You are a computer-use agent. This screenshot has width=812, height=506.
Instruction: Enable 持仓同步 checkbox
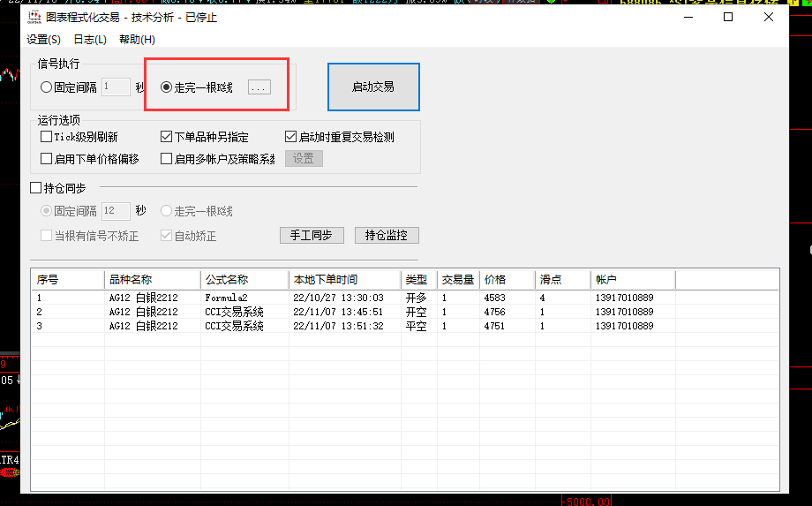(36, 187)
